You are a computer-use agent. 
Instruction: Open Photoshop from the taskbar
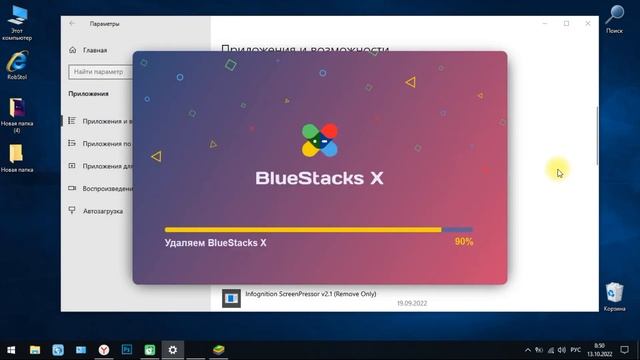click(x=127, y=350)
